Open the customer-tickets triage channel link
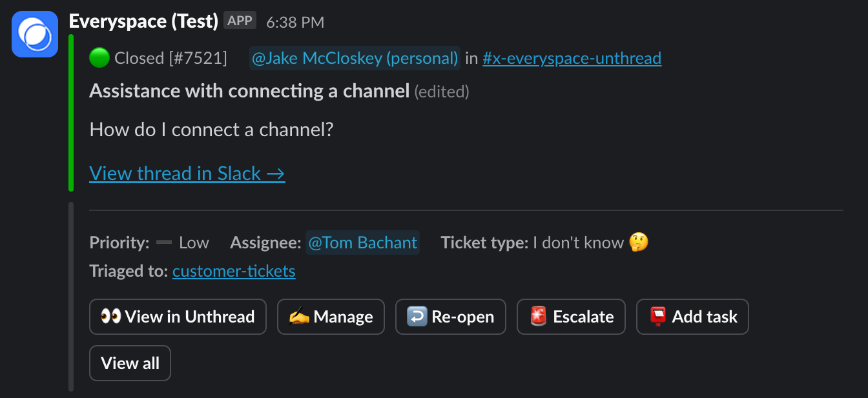Screen dimensions: 868x398 (x=234, y=271)
